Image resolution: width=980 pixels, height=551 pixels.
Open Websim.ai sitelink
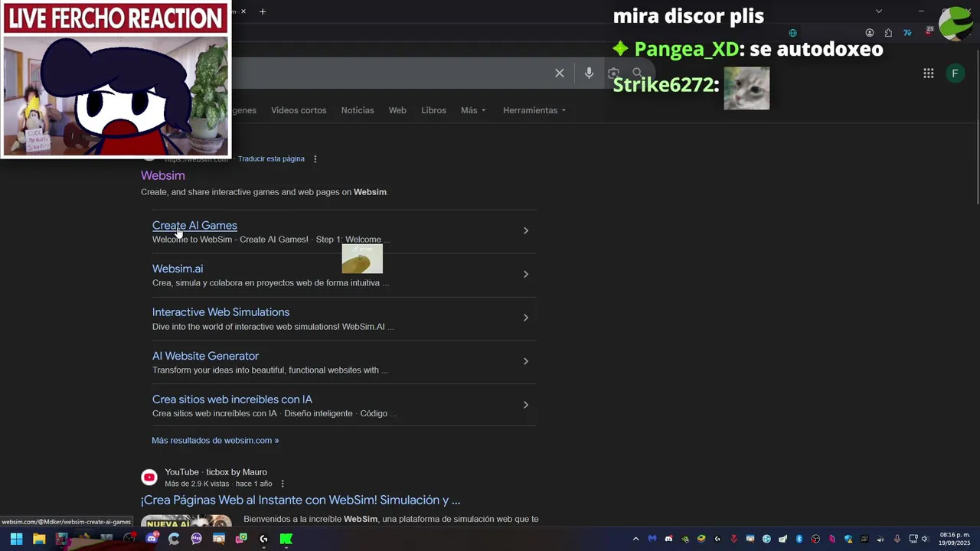pyautogui.click(x=178, y=269)
